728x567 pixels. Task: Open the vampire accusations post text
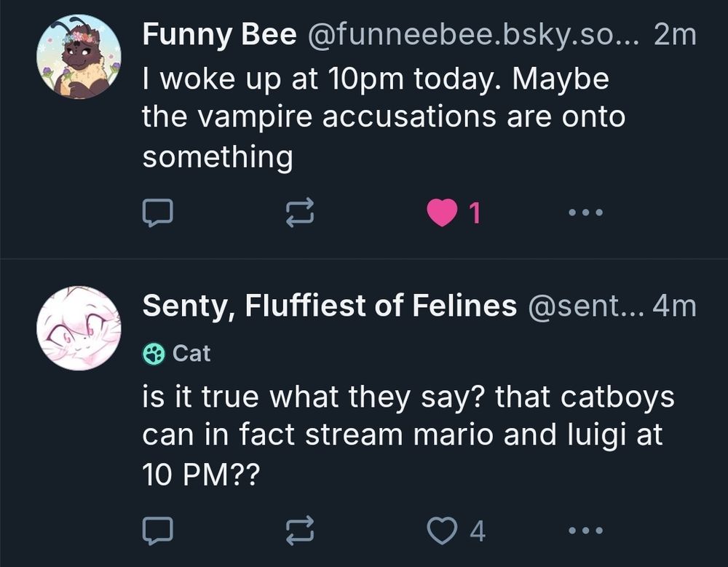[383, 117]
